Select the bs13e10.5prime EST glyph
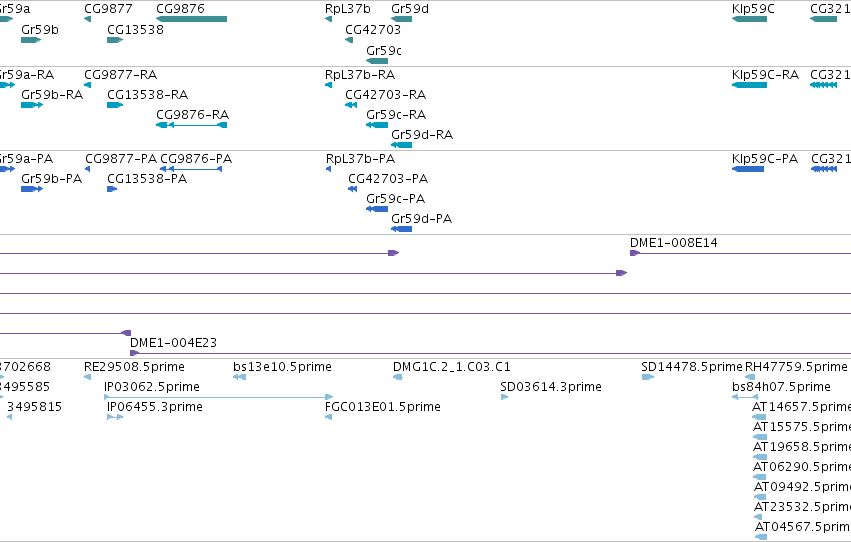Viewport: 851px width, 542px height. pos(239,377)
